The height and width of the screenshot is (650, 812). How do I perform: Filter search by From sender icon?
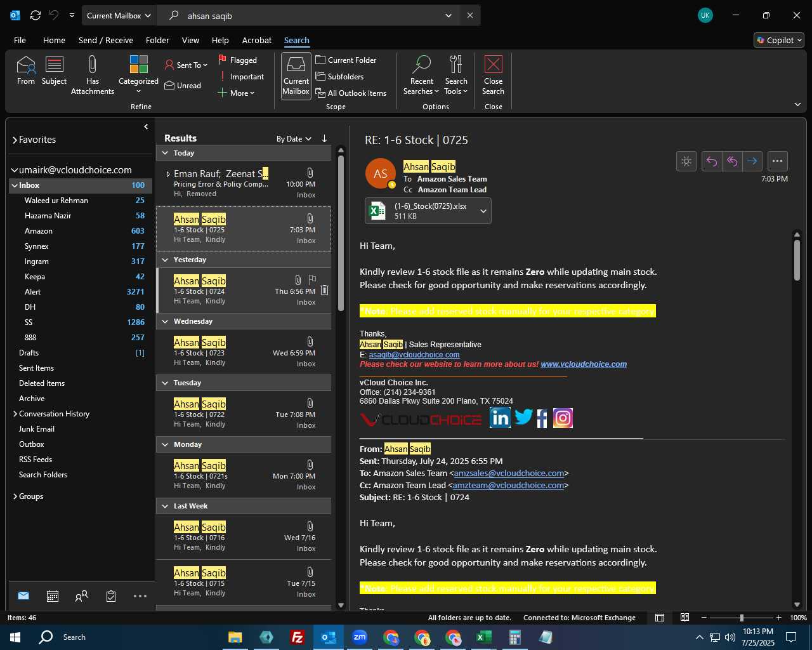(x=26, y=70)
